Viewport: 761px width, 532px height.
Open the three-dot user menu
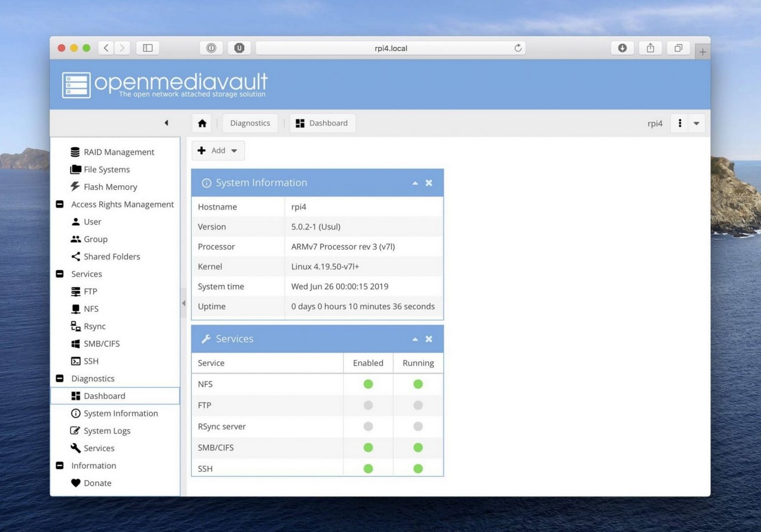[x=680, y=123]
